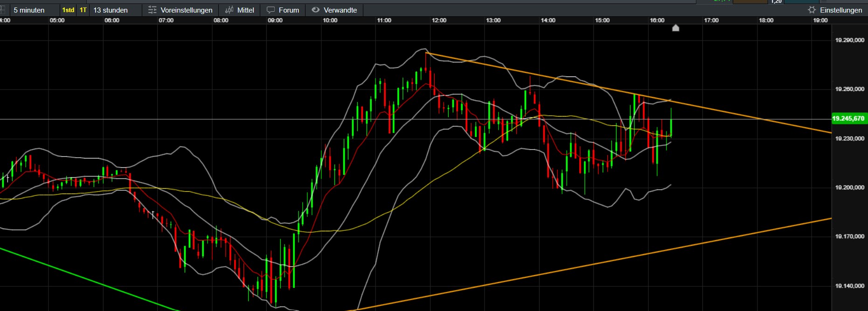Open the Forum chat panel

click(x=283, y=10)
